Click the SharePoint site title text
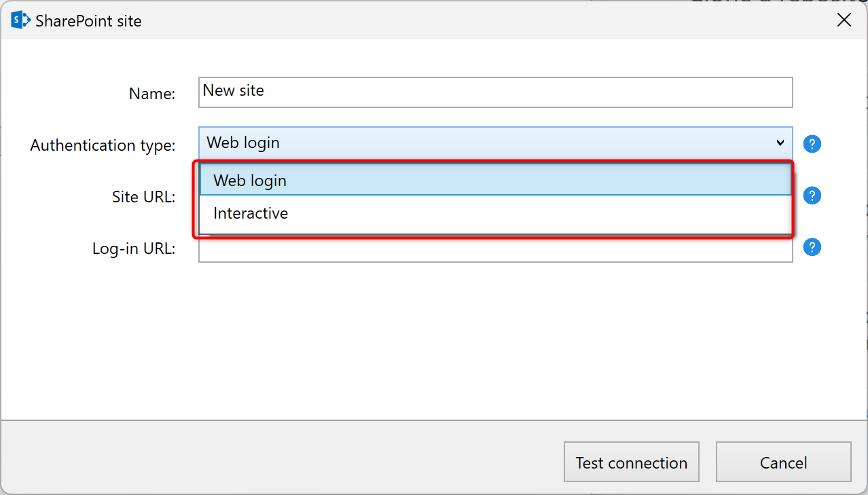 pos(88,21)
